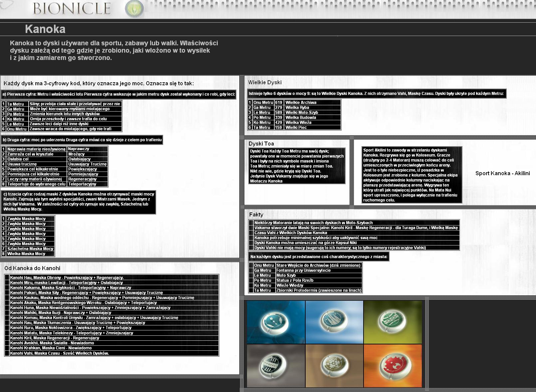This screenshot has height=392, width=536.
Task: Click 'Fontanna przy Uniwersytecie' cell
Action: (319, 270)
